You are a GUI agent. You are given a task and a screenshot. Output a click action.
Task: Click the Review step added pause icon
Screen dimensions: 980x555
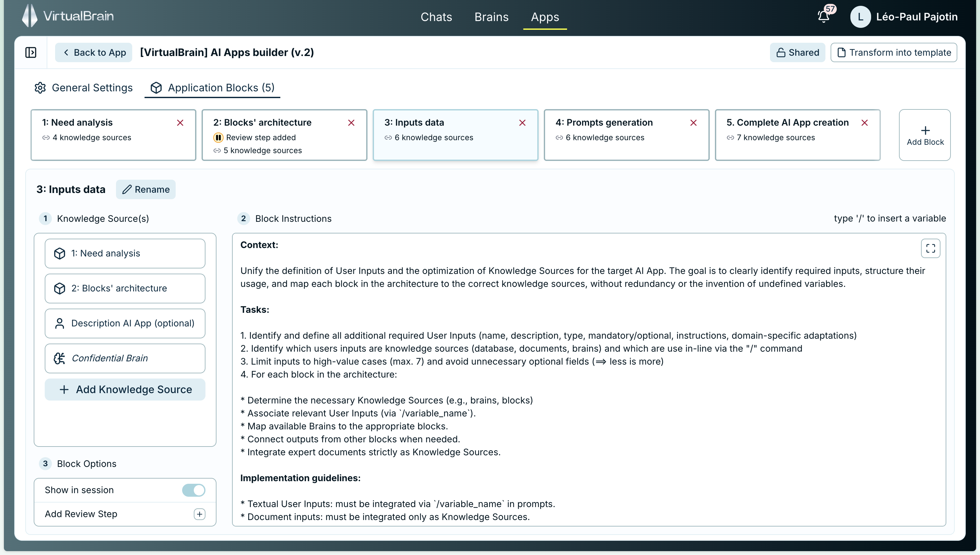218,138
